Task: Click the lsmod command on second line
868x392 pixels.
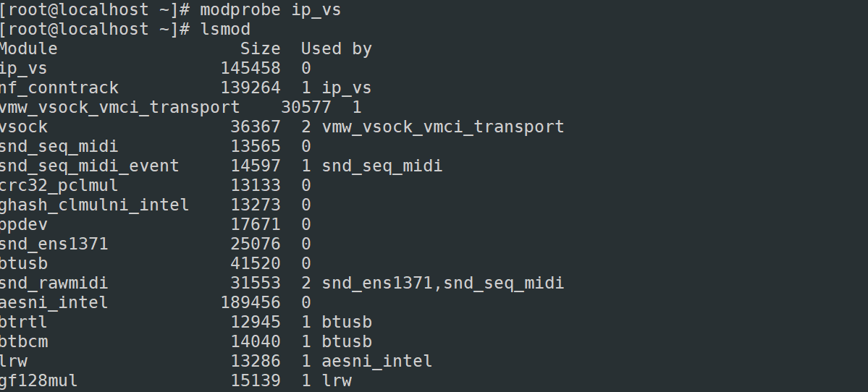Action: [225, 30]
